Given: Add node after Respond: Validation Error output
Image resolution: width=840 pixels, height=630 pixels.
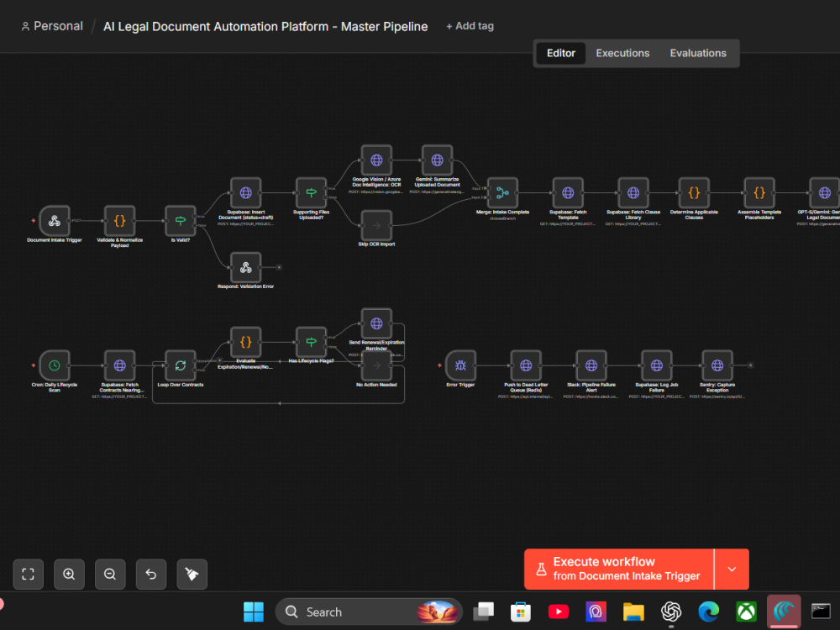Looking at the screenshot, I should (x=279, y=267).
